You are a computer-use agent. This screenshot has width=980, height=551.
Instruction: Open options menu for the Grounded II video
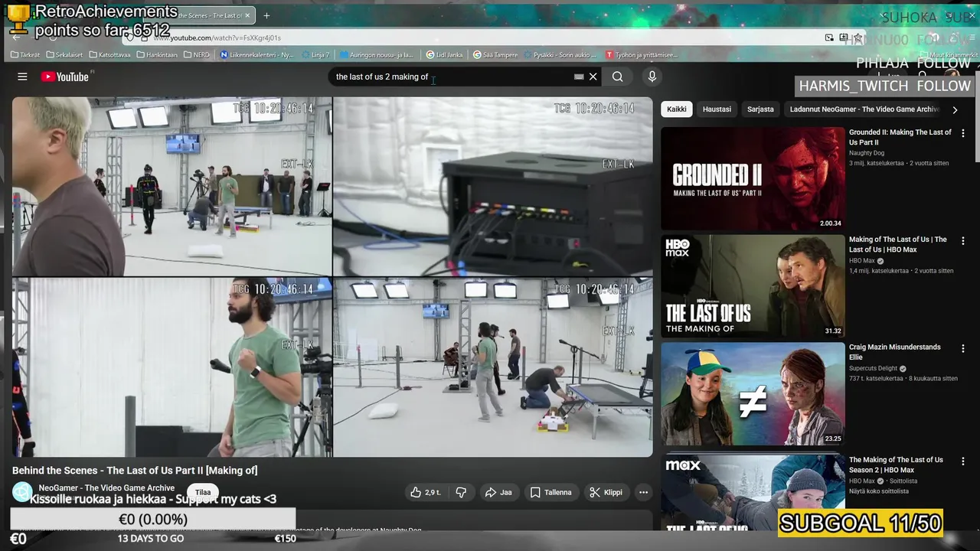[x=963, y=133]
